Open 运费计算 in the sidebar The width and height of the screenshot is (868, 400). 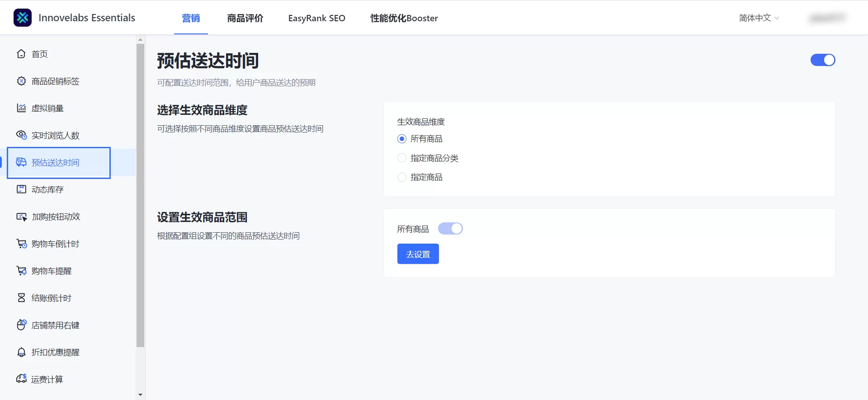[x=68, y=379]
